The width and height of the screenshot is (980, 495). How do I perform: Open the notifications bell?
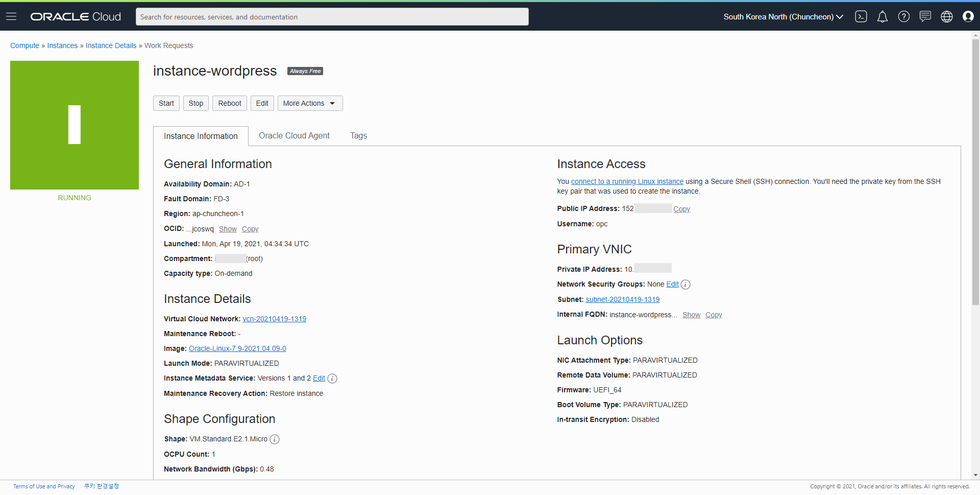883,17
